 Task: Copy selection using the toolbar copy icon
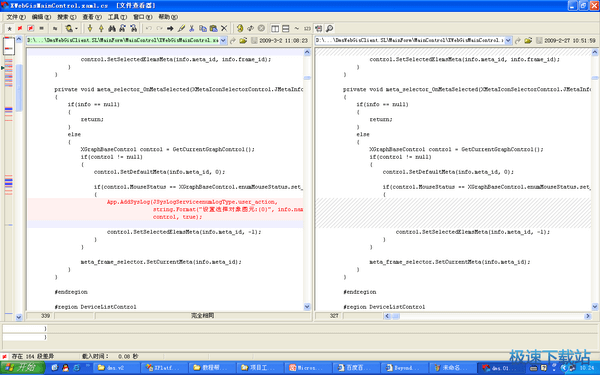click(203, 28)
